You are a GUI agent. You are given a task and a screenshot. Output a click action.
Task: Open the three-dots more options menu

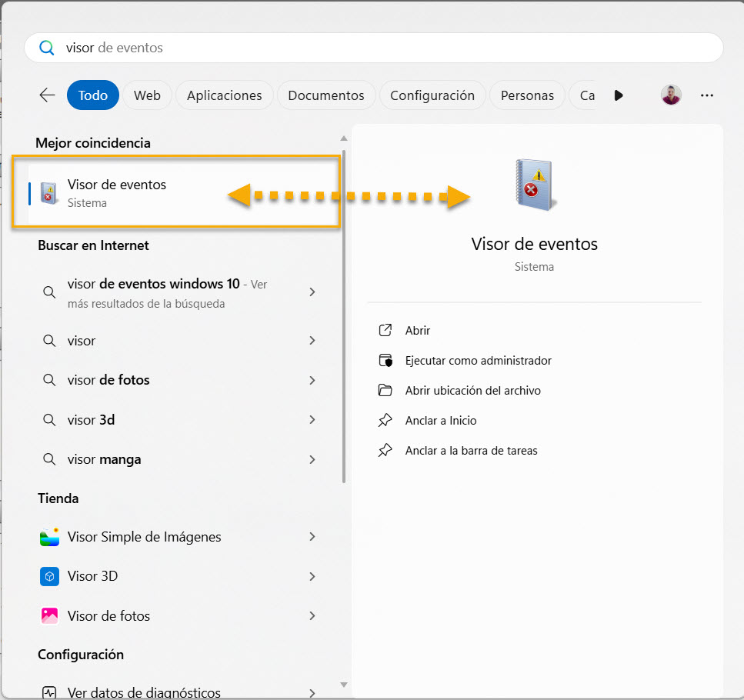[707, 95]
